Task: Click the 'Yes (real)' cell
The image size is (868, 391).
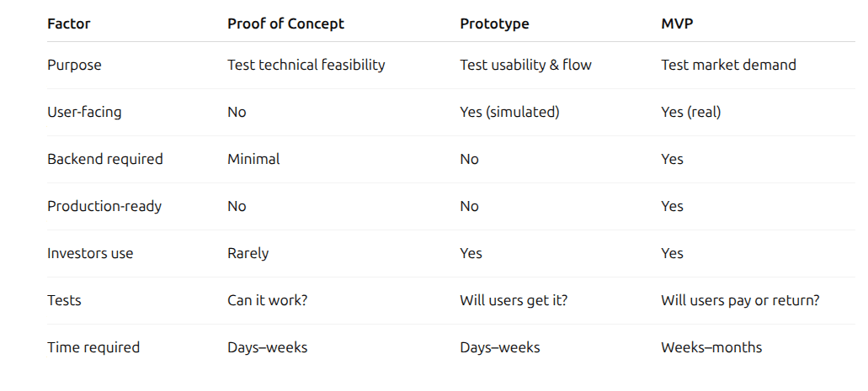Action: (x=690, y=112)
